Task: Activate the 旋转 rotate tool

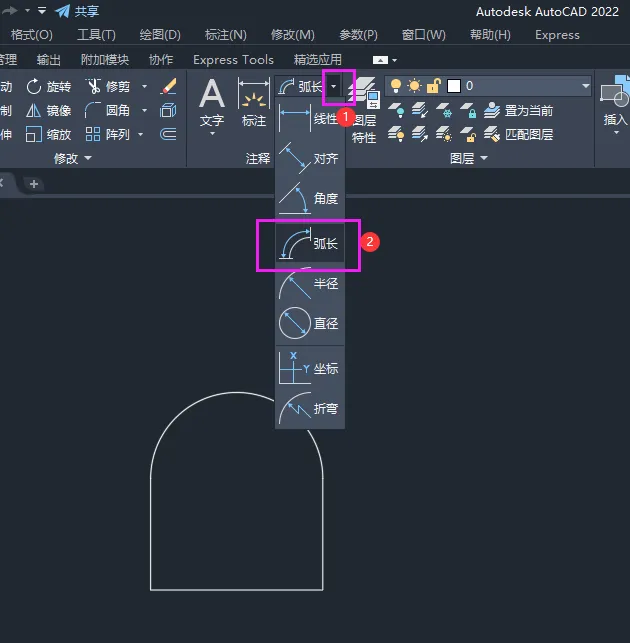Action: (48, 87)
